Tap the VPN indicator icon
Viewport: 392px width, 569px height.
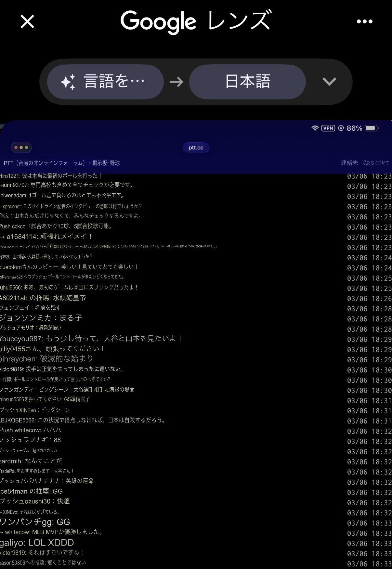pos(328,128)
